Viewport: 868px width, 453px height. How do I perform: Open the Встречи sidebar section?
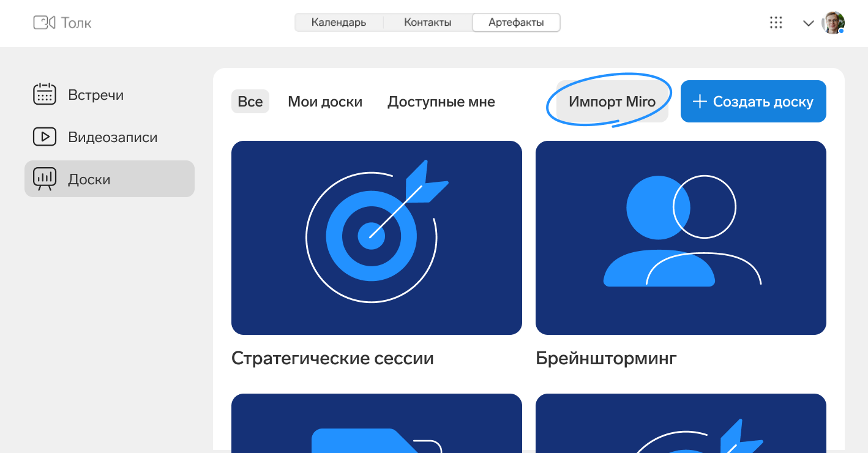click(x=110, y=95)
